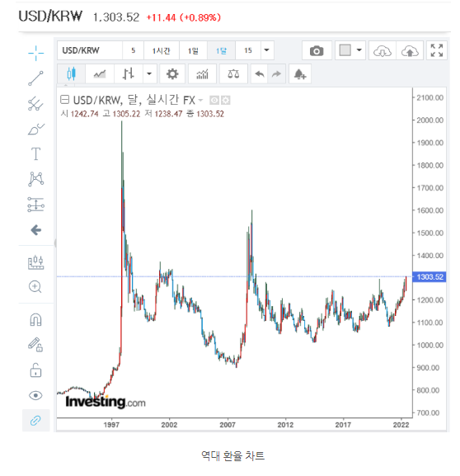Screen dimensions: 460x476
Task: Select the XABCD pattern tool
Action: pyautogui.click(x=35, y=179)
